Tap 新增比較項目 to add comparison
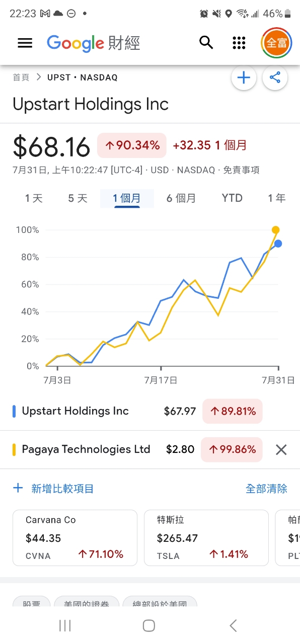300x644 pixels. [53, 489]
